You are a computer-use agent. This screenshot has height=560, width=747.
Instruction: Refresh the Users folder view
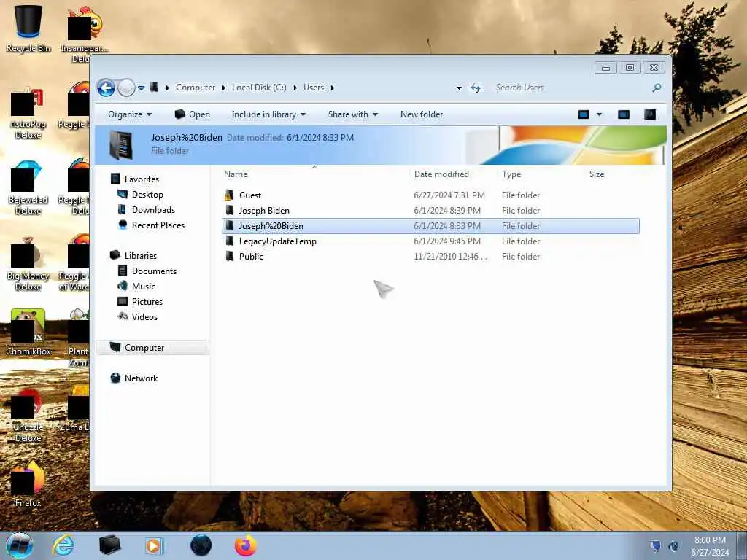476,87
